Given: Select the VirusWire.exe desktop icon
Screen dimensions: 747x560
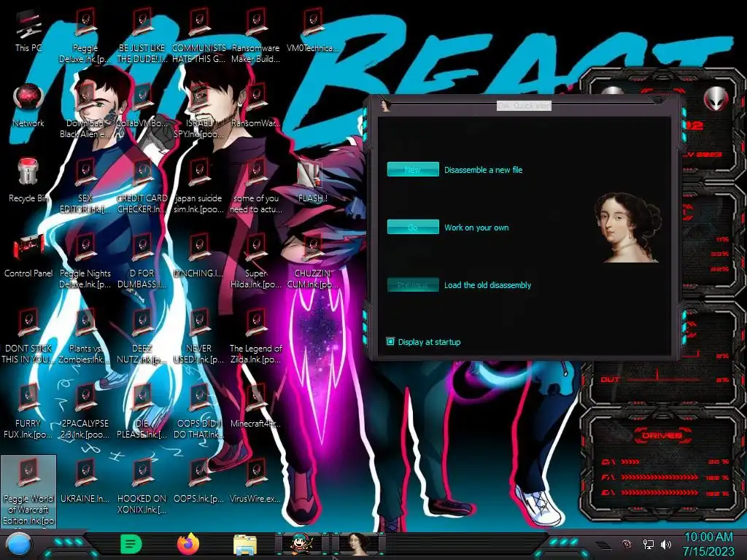Looking at the screenshot, I should tap(256, 481).
